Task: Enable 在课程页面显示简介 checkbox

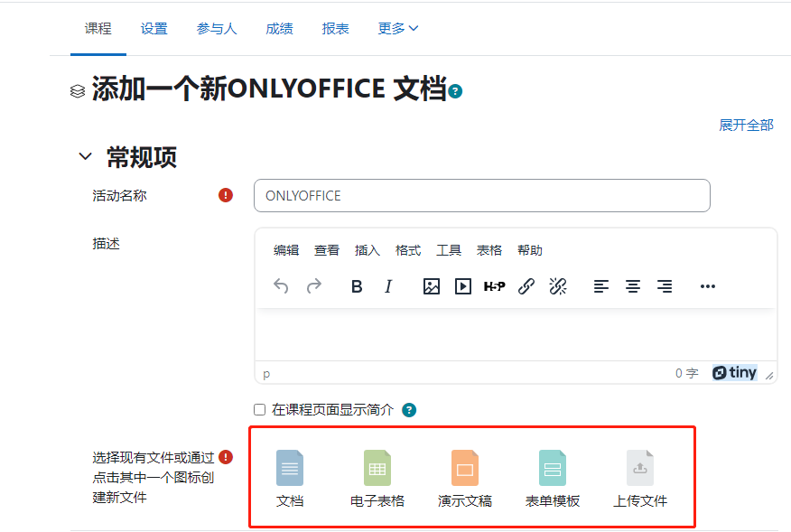Action: pos(259,409)
